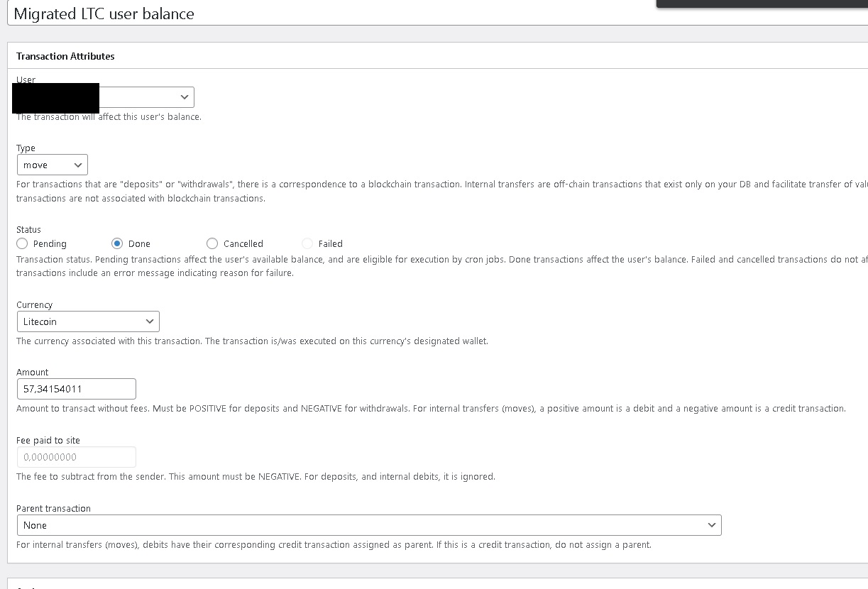Click the 'Fee paid to site' label
This screenshot has height=589, width=868.
48,441
